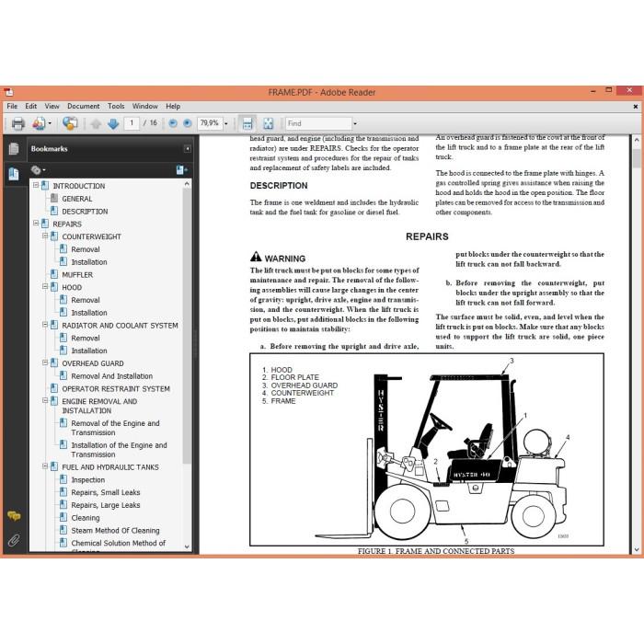Select the Bookmarks panel icon

14,174
